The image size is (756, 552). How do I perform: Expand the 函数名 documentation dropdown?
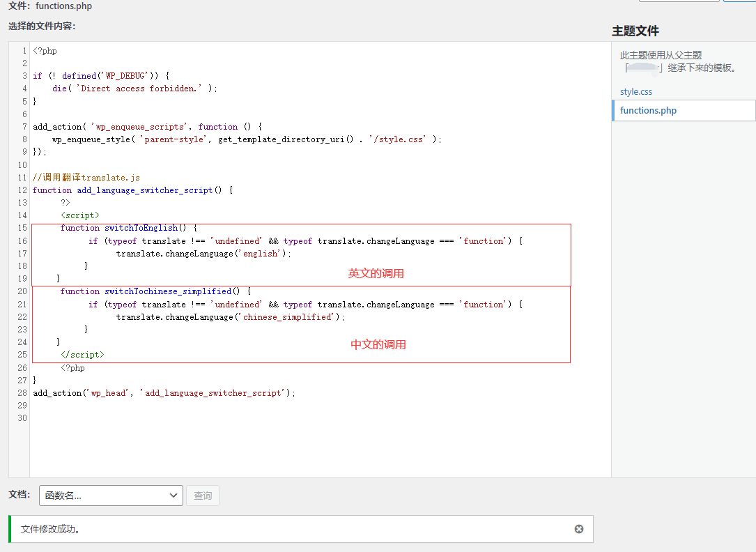pyautogui.click(x=111, y=496)
